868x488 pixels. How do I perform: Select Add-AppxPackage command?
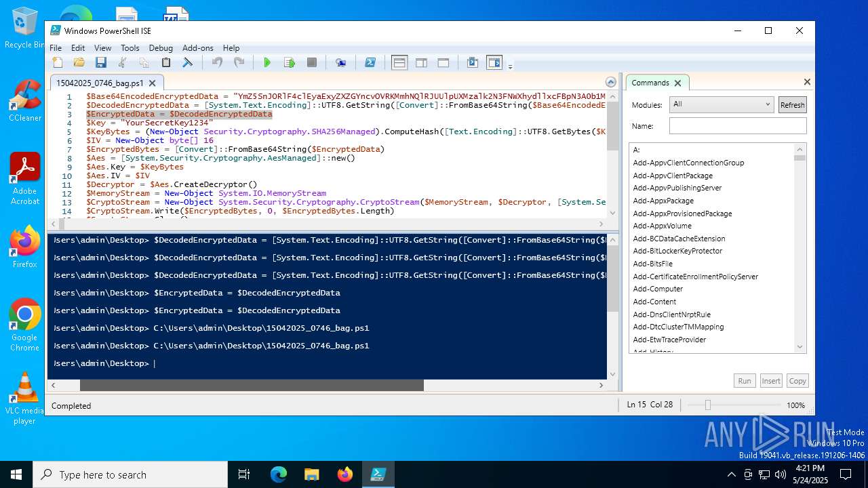(663, 201)
